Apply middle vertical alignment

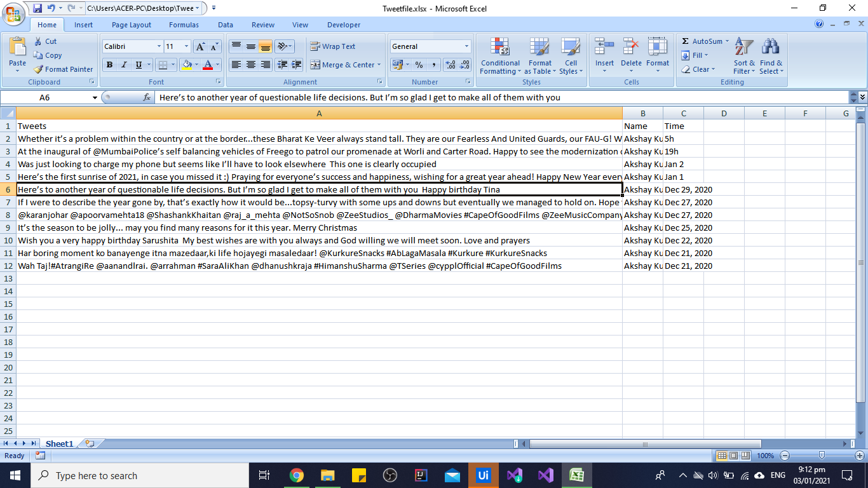tap(250, 46)
